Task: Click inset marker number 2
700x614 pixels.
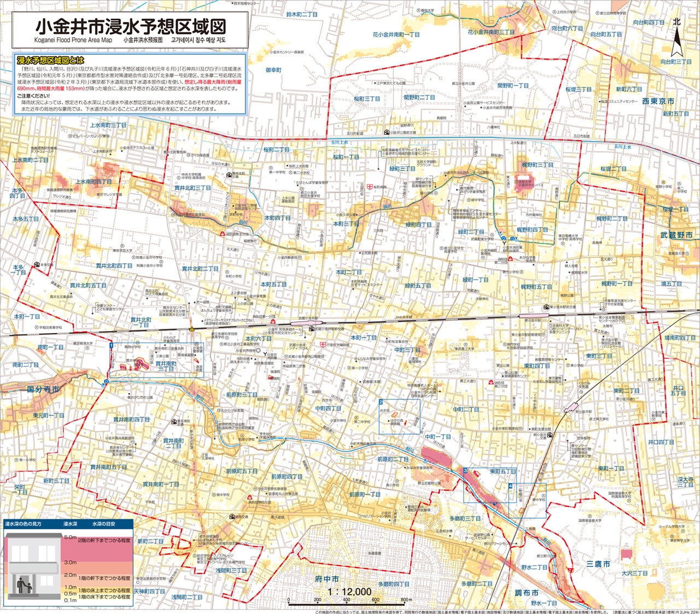Action: click(381, 402)
